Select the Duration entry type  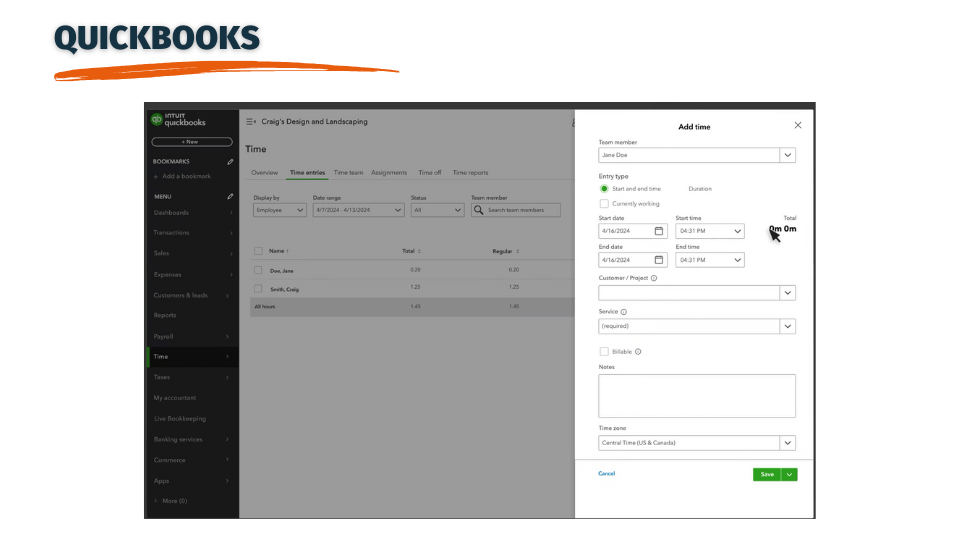click(700, 189)
